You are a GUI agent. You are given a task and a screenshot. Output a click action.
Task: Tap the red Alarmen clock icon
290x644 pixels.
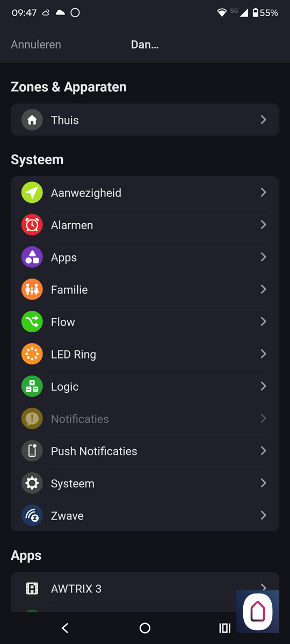[x=32, y=225]
